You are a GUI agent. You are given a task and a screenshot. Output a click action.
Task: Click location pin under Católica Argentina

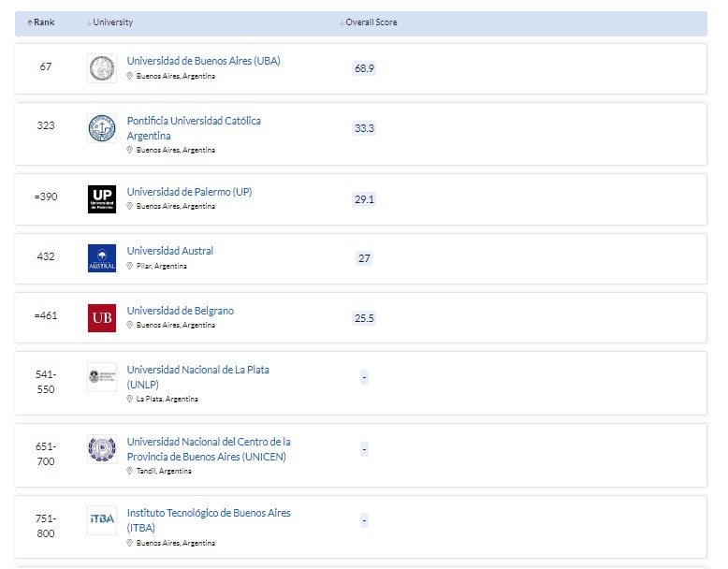[x=129, y=150]
